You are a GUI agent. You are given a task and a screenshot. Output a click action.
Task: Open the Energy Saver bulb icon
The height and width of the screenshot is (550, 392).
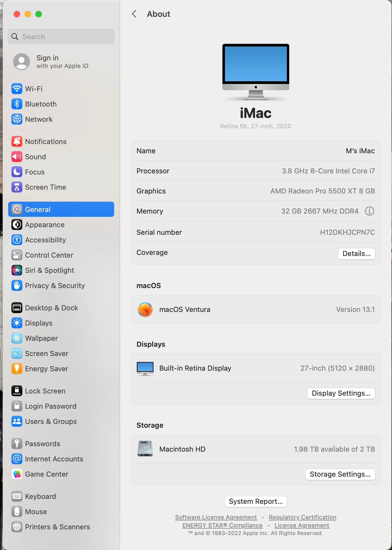point(17,368)
